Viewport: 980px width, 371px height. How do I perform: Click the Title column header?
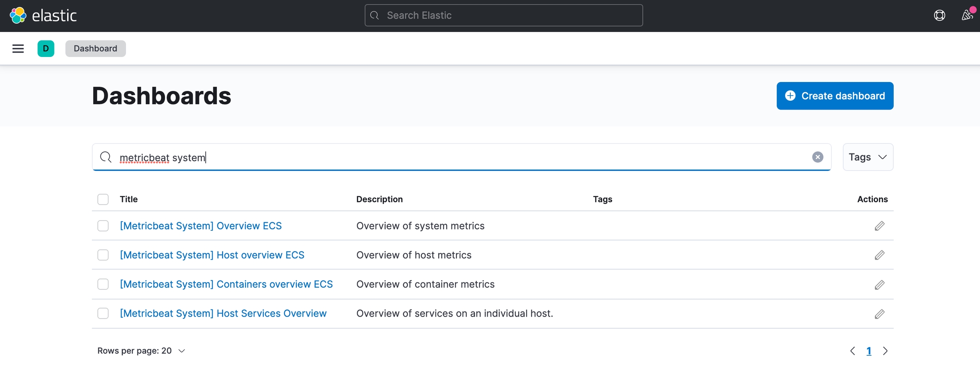click(128, 199)
